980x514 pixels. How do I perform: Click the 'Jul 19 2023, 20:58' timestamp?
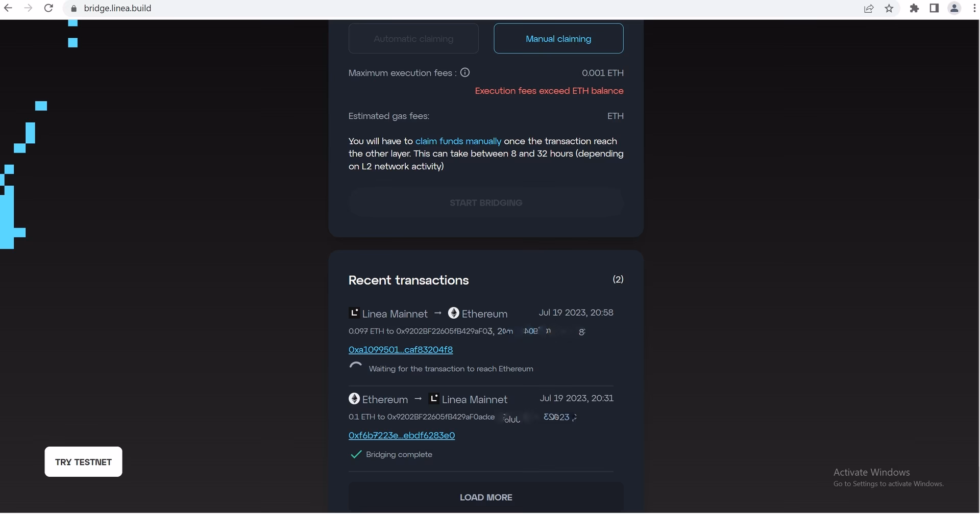pos(576,313)
